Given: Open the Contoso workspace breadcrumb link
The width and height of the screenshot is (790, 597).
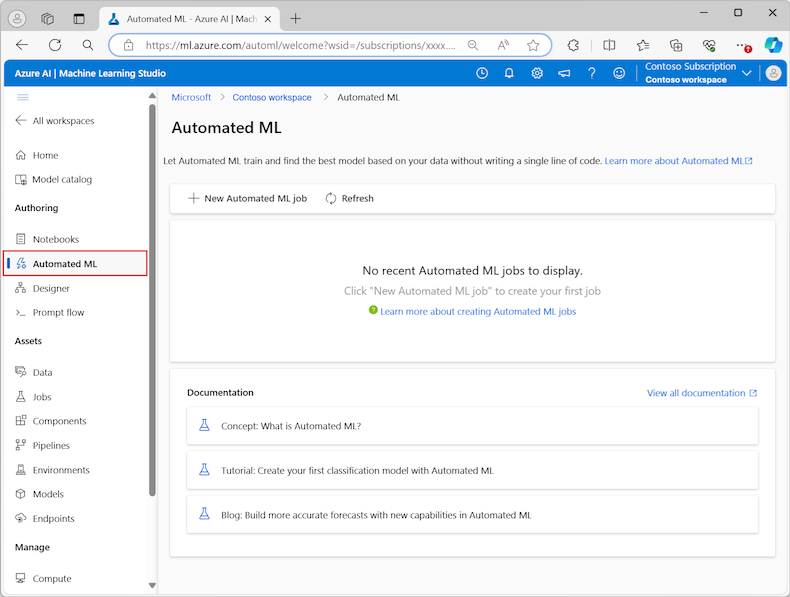Looking at the screenshot, I should (272, 97).
